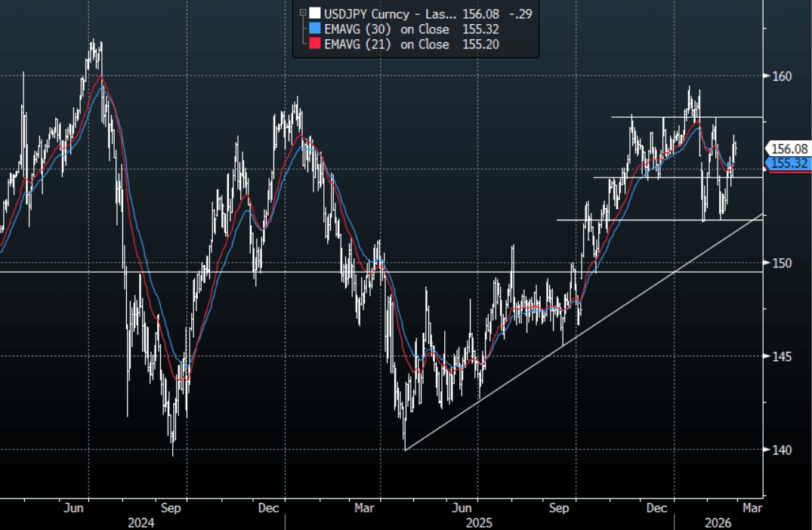Click the Jun 2025 date axis label
Image resolution: width=812 pixels, height=530 pixels.
pos(462,508)
